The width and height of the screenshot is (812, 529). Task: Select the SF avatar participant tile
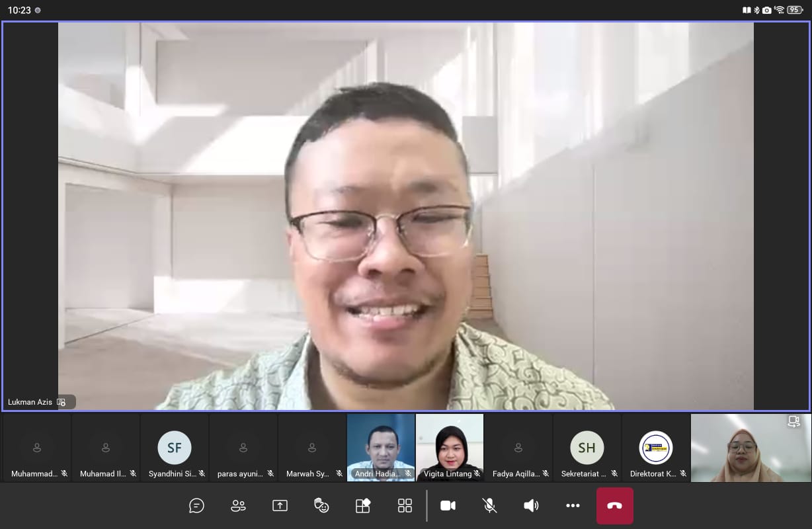coord(175,448)
